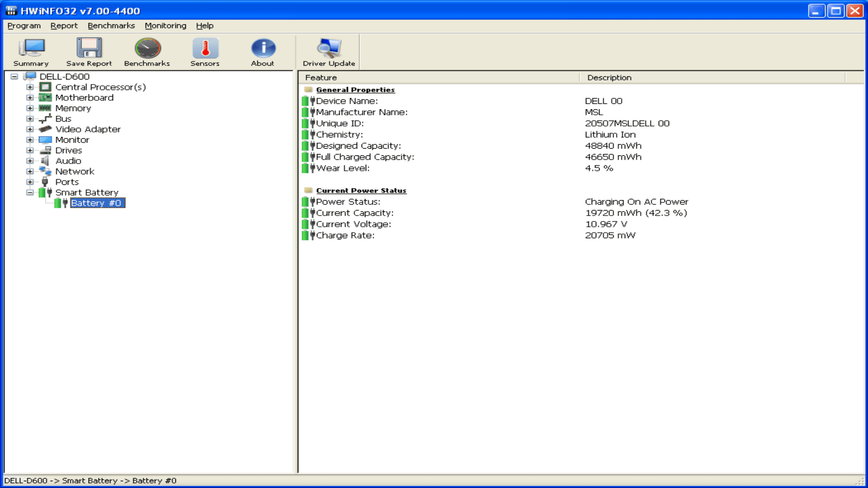868x488 pixels.
Task: Click the Bus tree icon
Action: (45, 118)
